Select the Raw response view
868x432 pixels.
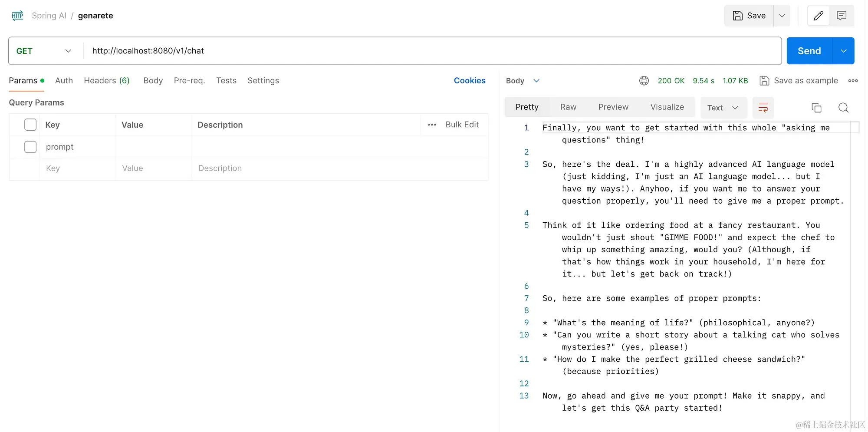568,107
